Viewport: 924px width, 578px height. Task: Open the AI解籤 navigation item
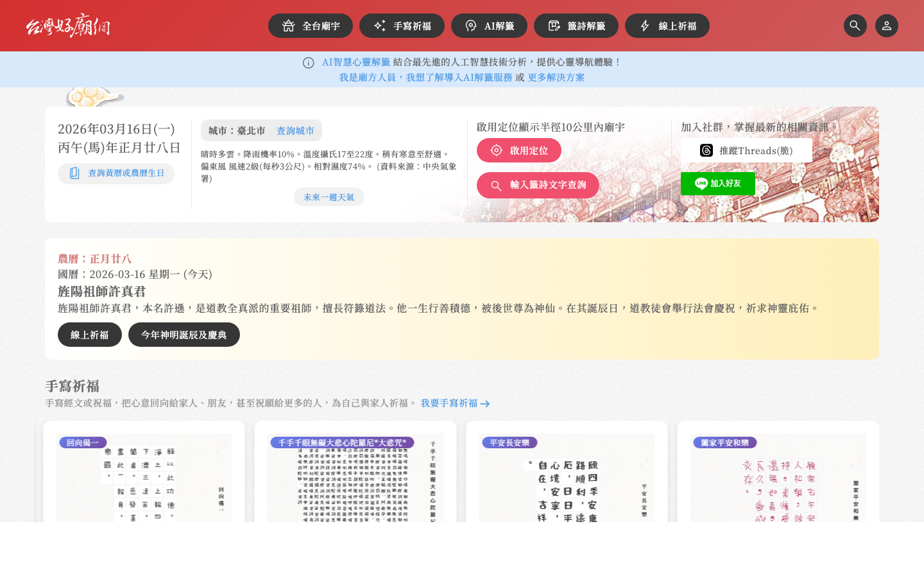pyautogui.click(x=489, y=26)
